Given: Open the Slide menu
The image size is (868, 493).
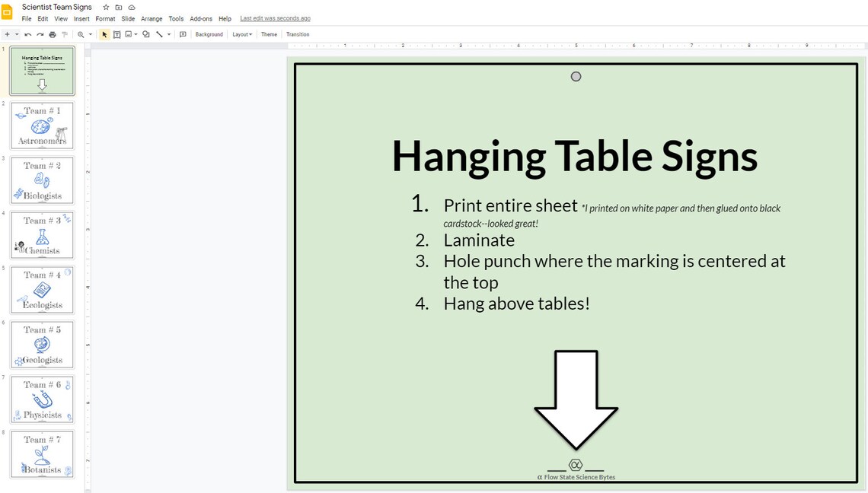Looking at the screenshot, I should click(127, 18).
